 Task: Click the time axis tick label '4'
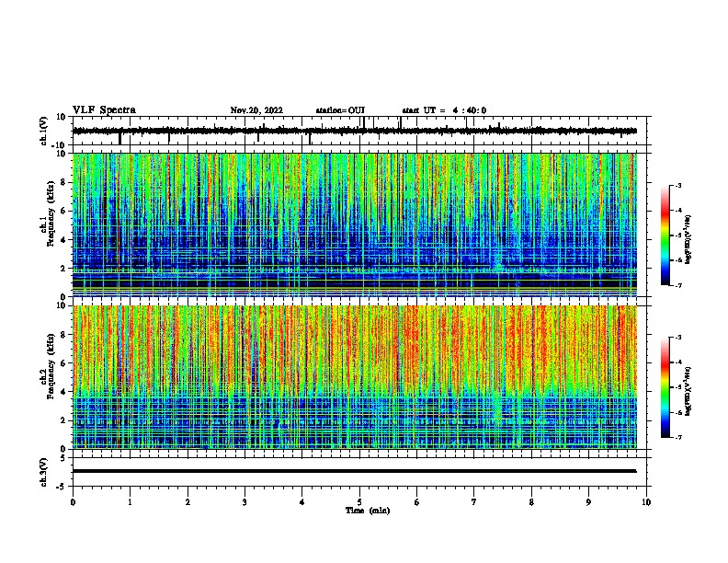[302, 502]
